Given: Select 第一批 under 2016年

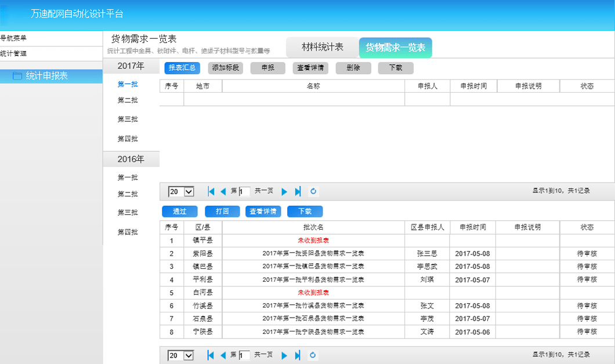Looking at the screenshot, I should (x=128, y=177).
